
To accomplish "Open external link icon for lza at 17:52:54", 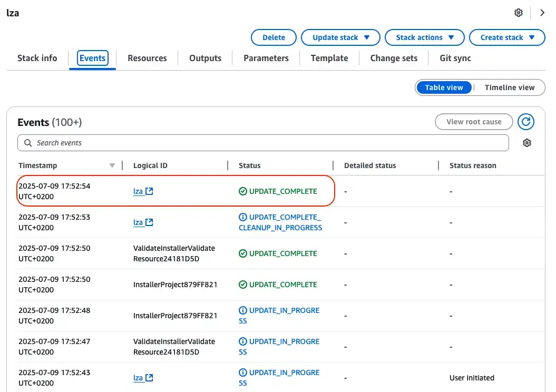I will (x=149, y=191).
